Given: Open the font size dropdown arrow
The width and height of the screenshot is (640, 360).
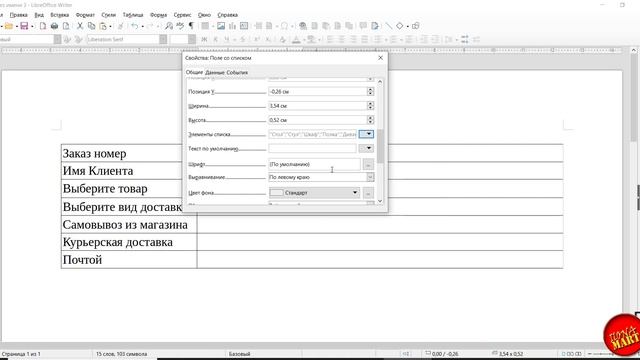Looking at the screenshot, I should (192, 39).
